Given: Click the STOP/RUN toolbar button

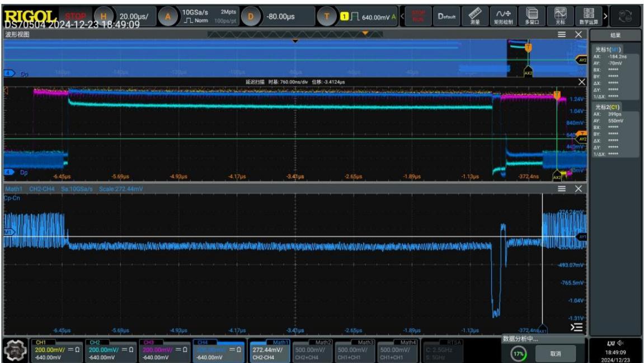Looking at the screenshot, I should 418,16.
